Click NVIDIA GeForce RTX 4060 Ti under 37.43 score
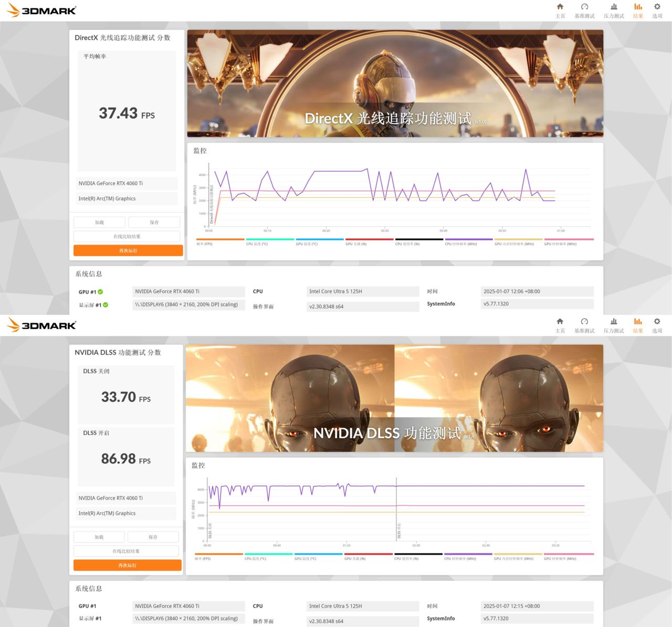The image size is (672, 627). [x=127, y=184]
